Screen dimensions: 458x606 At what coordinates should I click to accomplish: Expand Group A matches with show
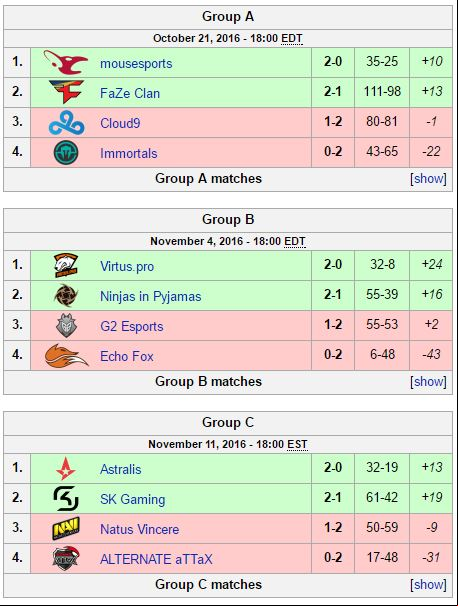428,179
